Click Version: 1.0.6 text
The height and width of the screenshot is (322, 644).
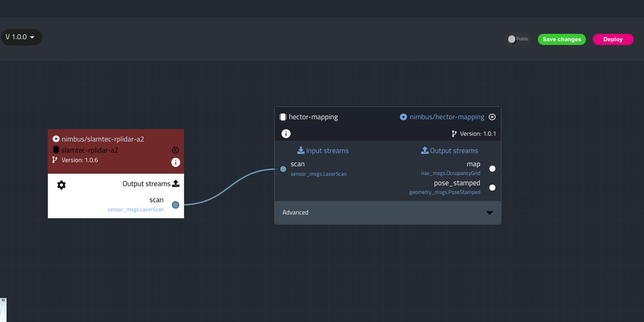(x=80, y=160)
